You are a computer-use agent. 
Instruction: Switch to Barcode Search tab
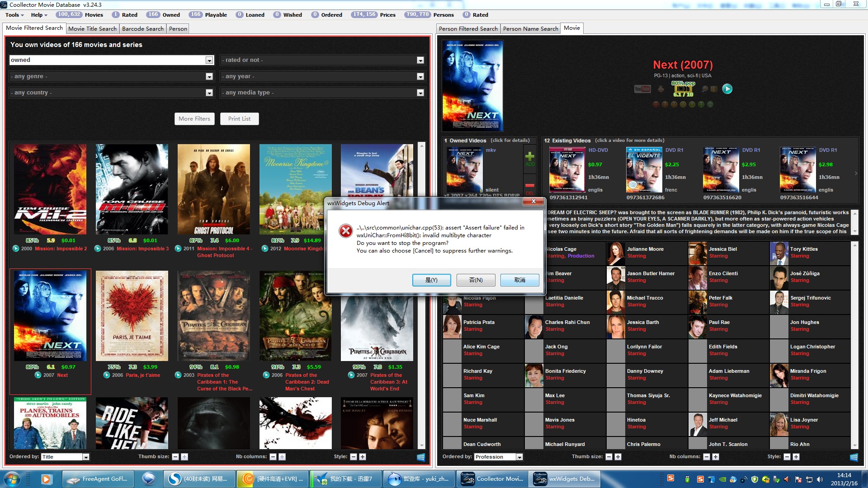click(143, 28)
